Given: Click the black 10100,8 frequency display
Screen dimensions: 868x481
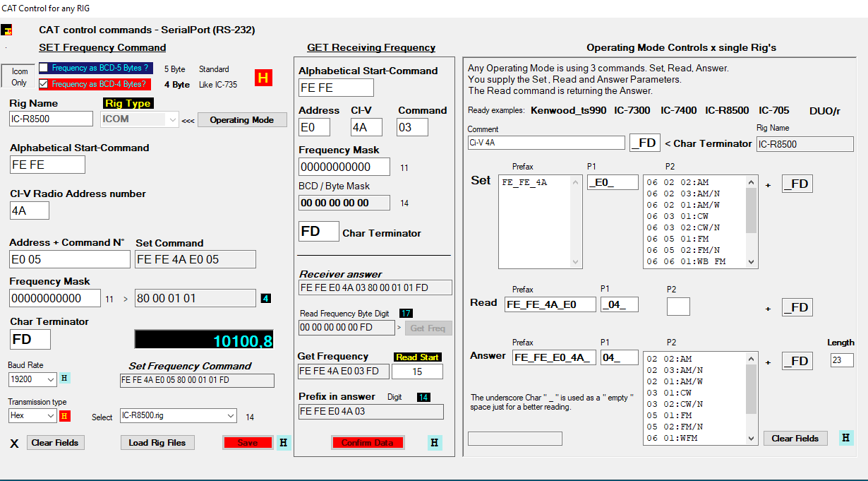Looking at the screenshot, I should click(x=205, y=339).
